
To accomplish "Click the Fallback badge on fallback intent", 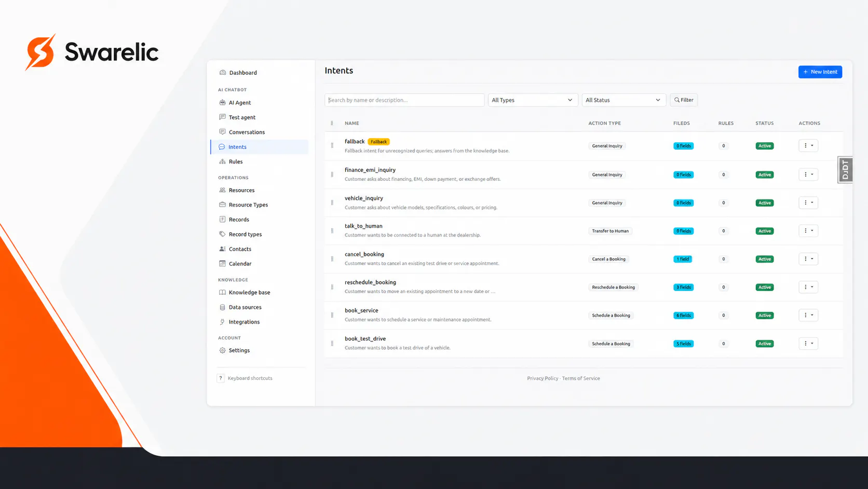I will [x=378, y=142].
